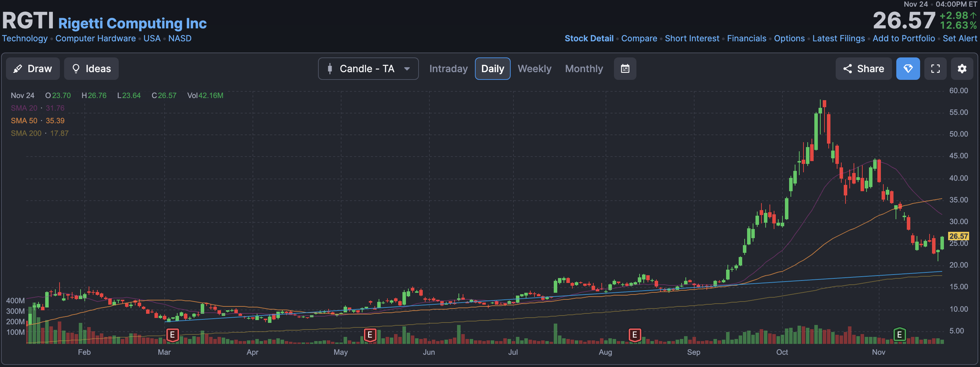The width and height of the screenshot is (980, 367).
Task: Toggle fullscreen chart view
Action: 936,69
